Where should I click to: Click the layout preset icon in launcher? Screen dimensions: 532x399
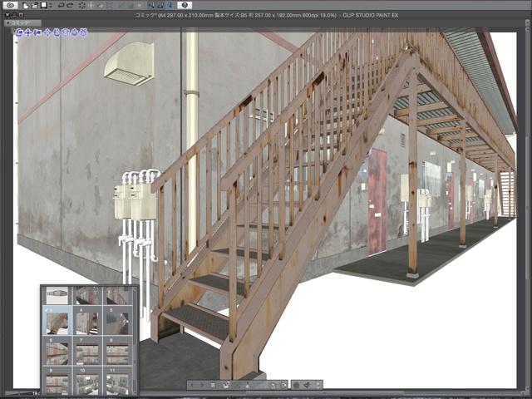click(307, 385)
